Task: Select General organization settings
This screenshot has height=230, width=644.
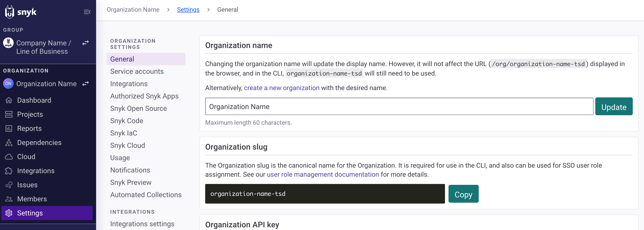Action: [x=146, y=59]
